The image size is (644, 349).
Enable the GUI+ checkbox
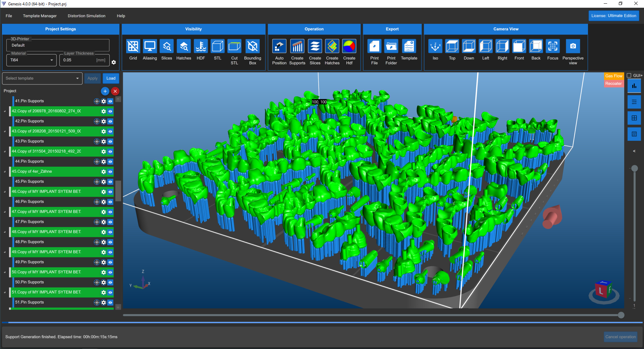pos(629,75)
